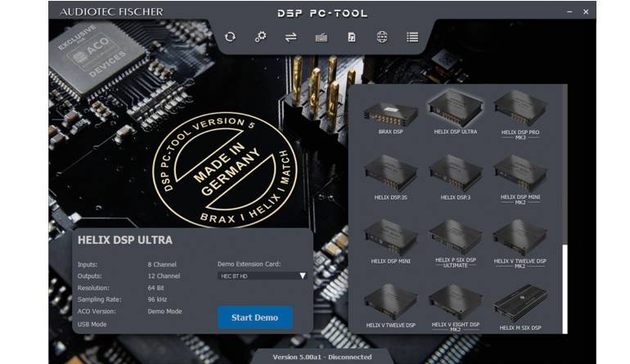Click the '96 kHz' sampling rate value
This screenshot has width=630, height=364.
(x=157, y=299)
